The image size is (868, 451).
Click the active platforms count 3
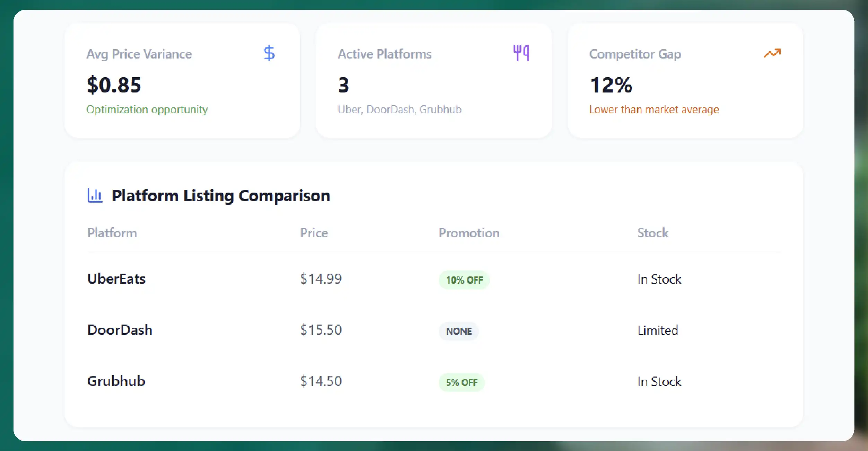click(343, 85)
